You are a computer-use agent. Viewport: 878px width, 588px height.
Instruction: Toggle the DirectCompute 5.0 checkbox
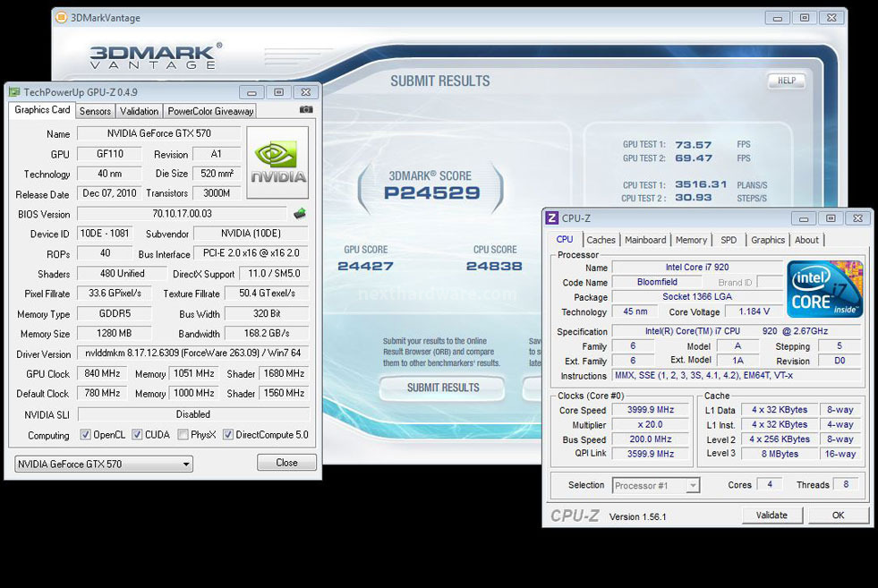pos(228,435)
